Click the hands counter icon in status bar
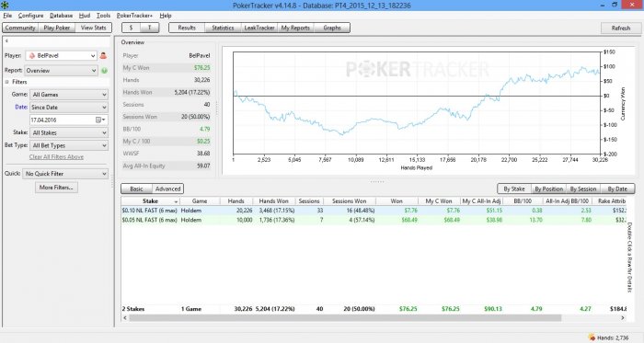Viewport: 644px width, 343px height. click(592, 337)
